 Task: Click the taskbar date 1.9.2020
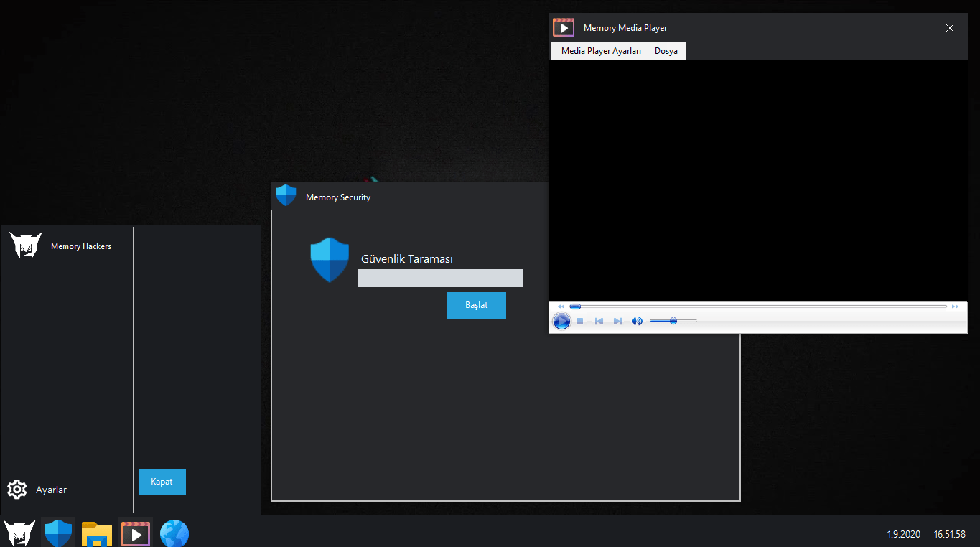click(904, 535)
